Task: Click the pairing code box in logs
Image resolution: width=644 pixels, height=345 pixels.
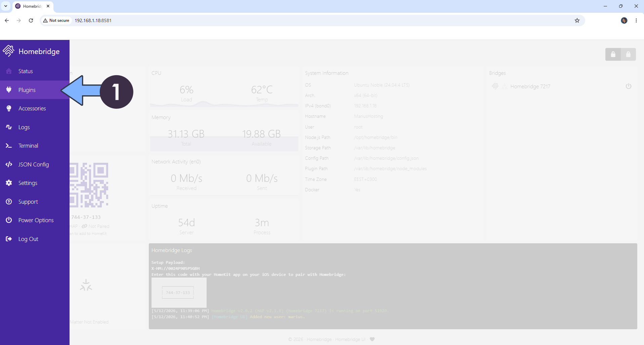Action: click(178, 293)
